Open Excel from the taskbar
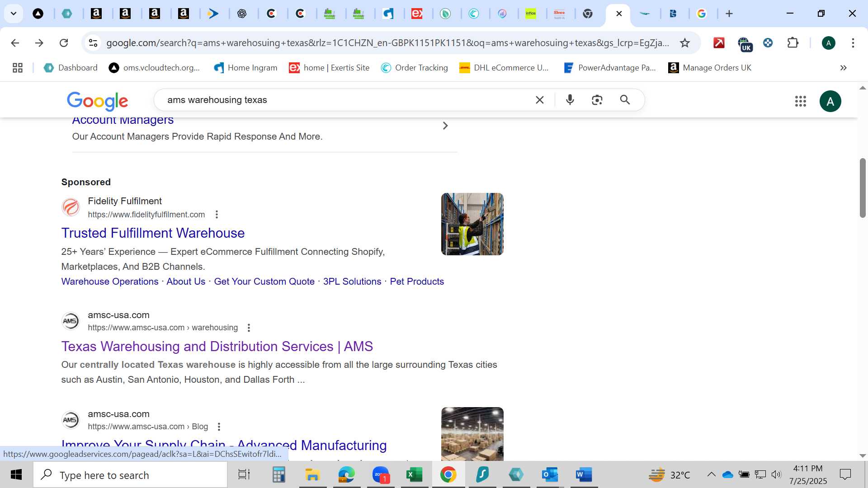The height and width of the screenshot is (488, 868). 415,475
